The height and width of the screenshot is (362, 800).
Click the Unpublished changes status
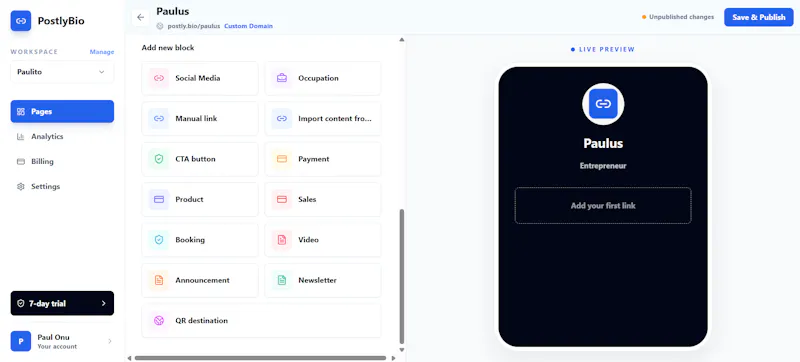678,17
